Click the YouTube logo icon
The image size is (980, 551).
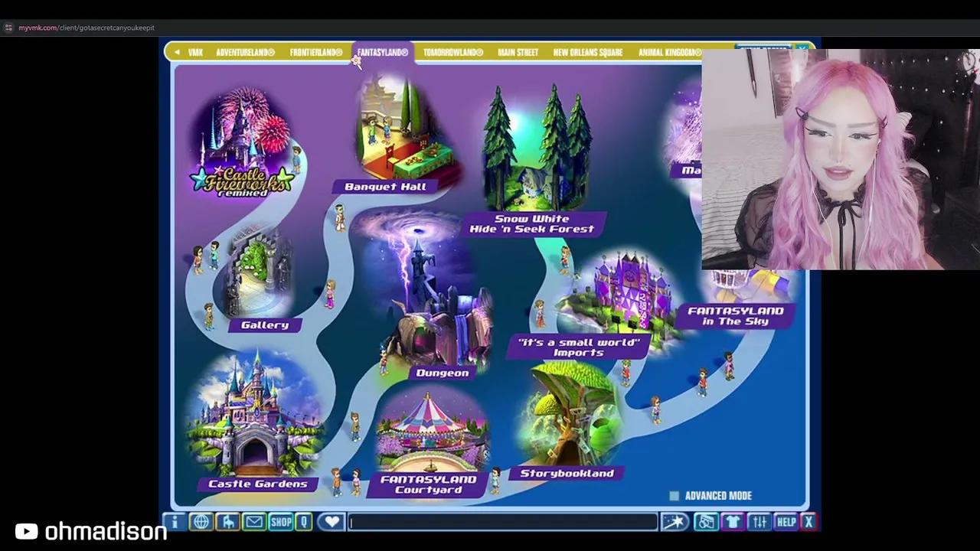tap(26, 531)
